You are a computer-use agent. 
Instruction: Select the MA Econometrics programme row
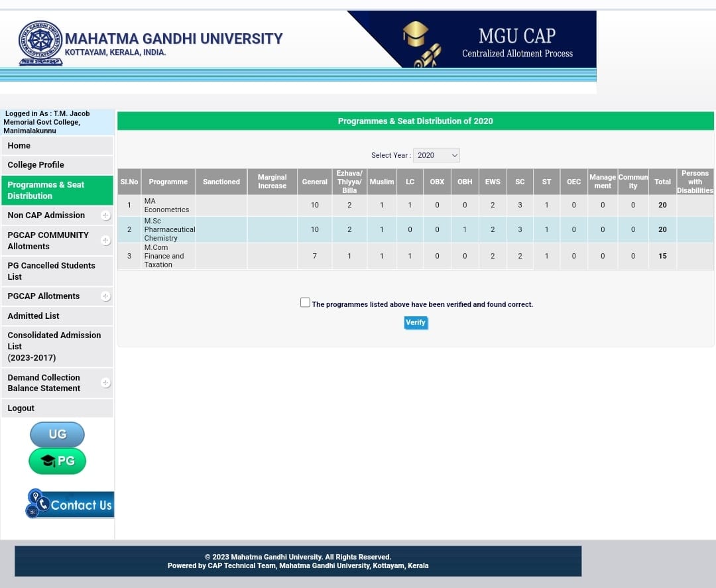[416, 206]
